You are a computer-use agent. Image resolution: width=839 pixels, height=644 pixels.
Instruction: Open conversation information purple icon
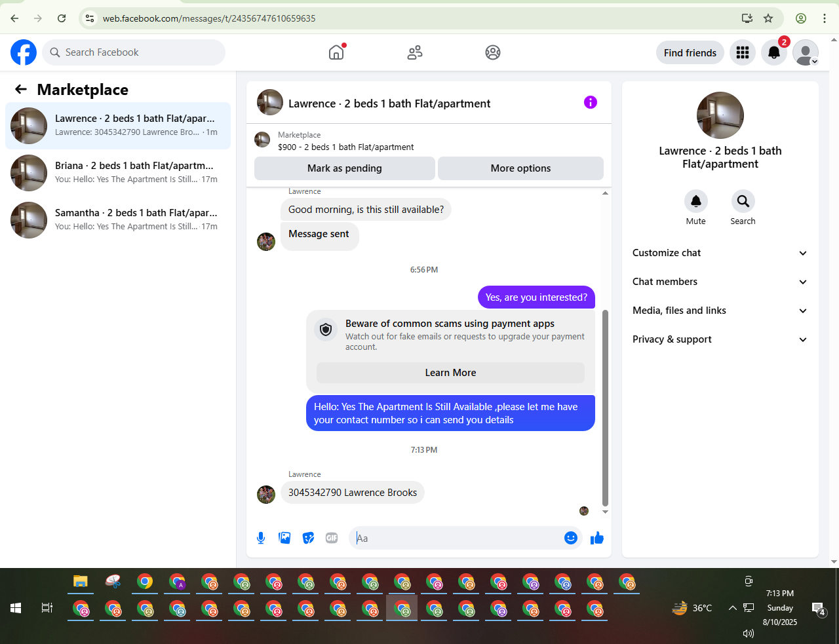tap(591, 102)
